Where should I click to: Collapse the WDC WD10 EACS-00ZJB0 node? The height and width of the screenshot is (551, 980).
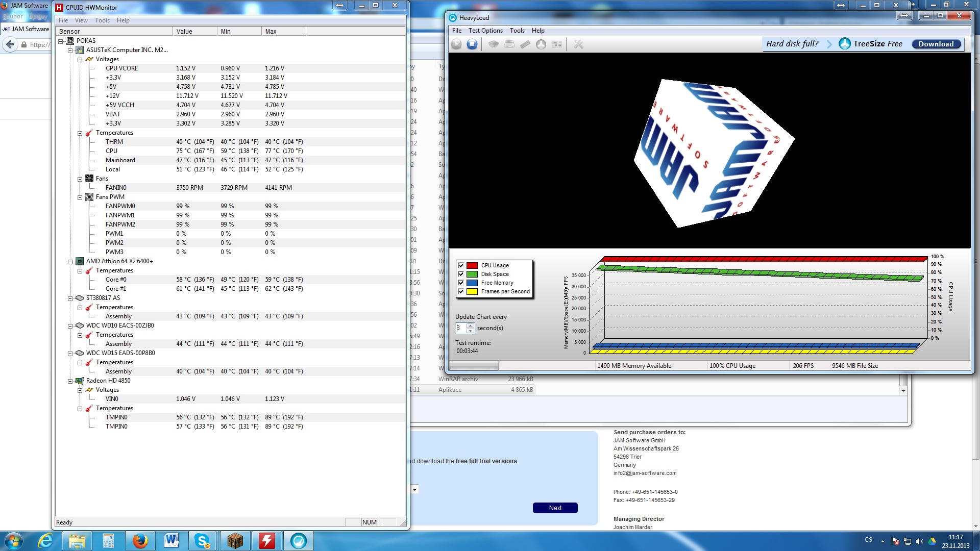pos(70,325)
